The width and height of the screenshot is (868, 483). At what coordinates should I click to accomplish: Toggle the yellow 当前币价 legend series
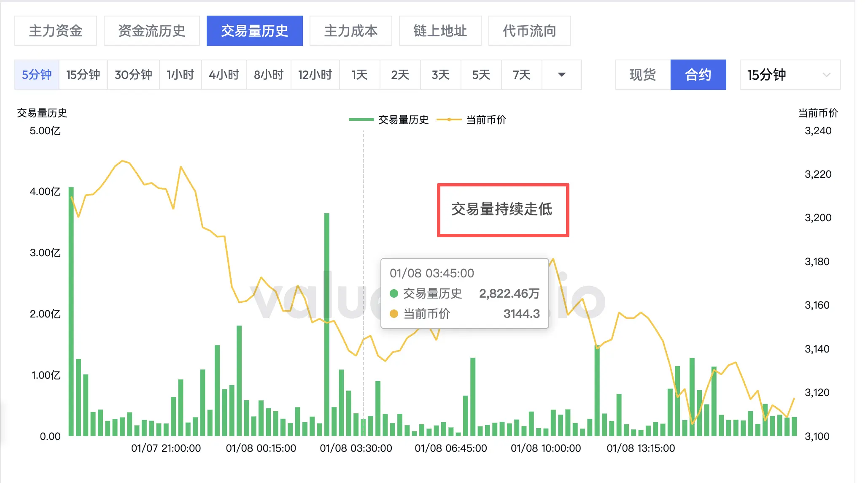click(x=472, y=120)
